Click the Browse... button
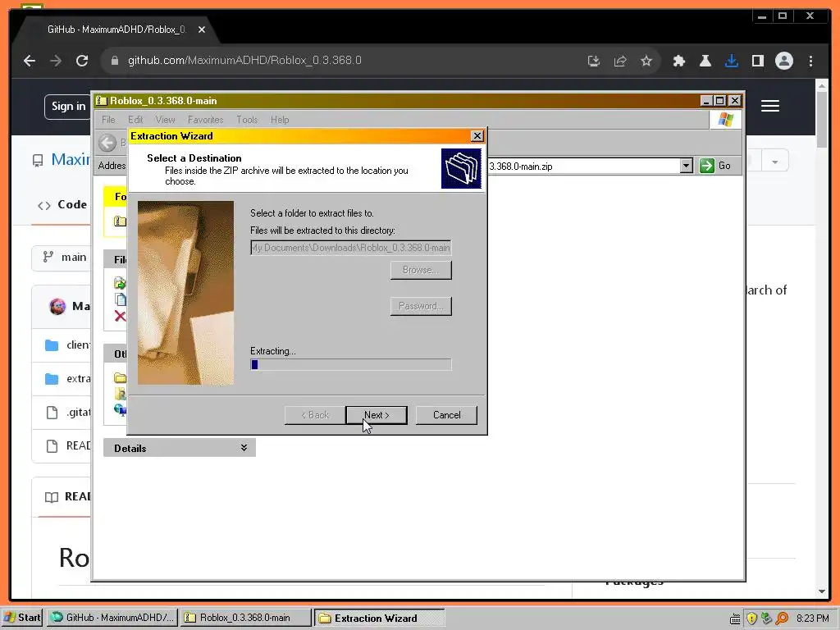The image size is (840, 630). click(421, 270)
